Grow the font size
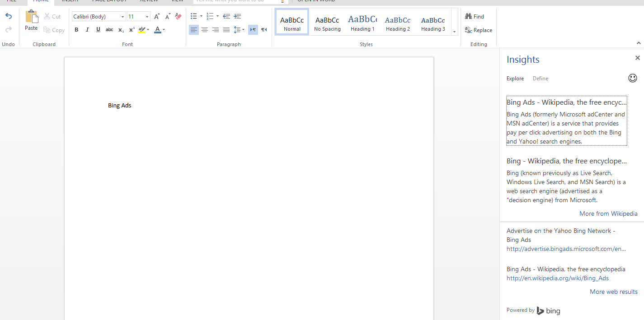Viewport: 644px width, 320px height. (157, 16)
